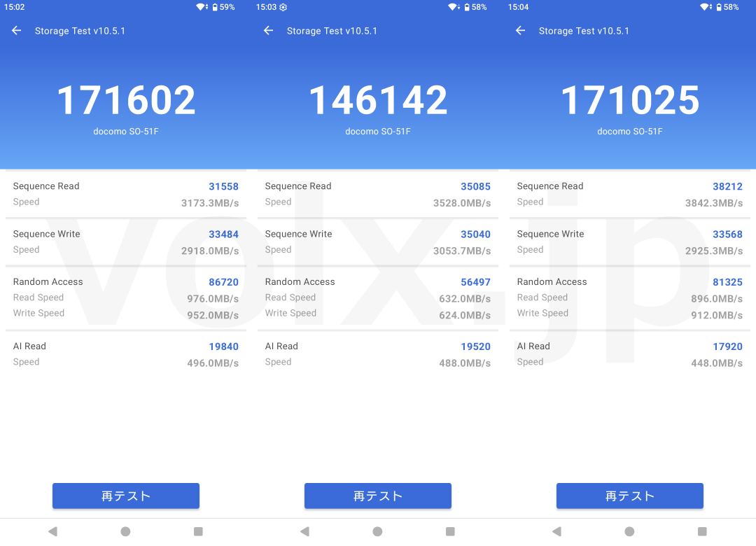Click Sequence Read speed 3173.3MB/s
This screenshot has width=756, height=546.
(x=210, y=203)
